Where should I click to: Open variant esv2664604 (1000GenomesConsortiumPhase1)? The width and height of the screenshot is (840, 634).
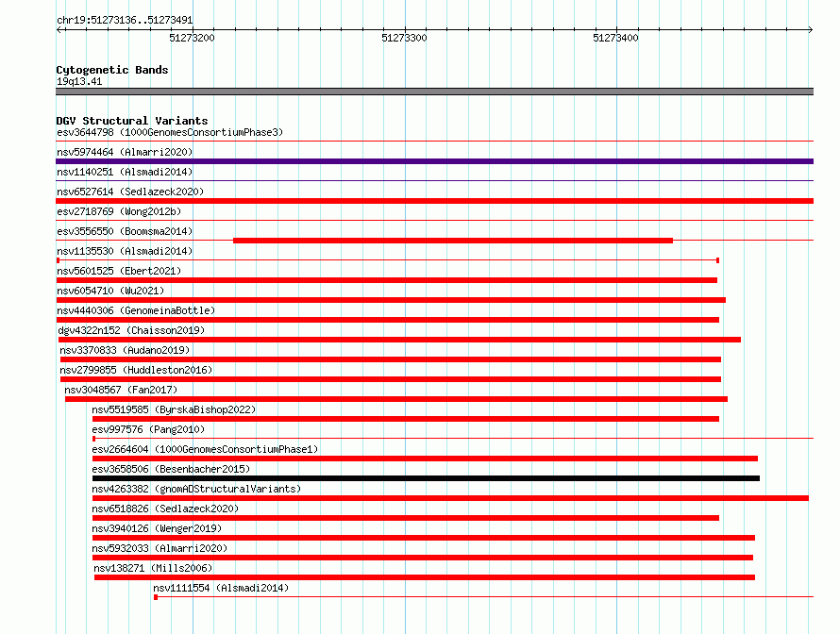click(205, 449)
